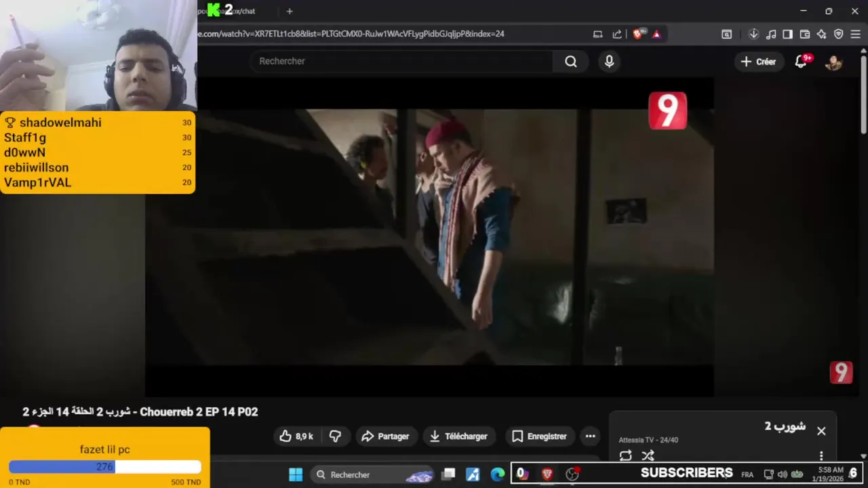Click the Enregistrer save button
Screen dimensions: 868x488
pyautogui.click(x=540, y=436)
